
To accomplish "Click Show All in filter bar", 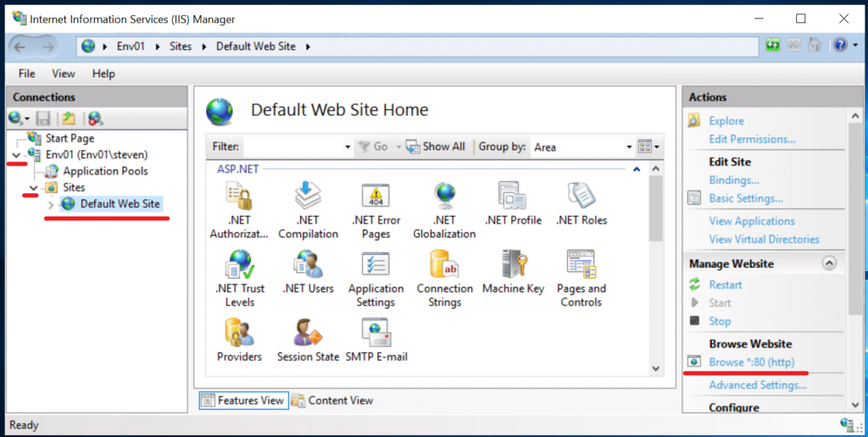I will tap(436, 147).
